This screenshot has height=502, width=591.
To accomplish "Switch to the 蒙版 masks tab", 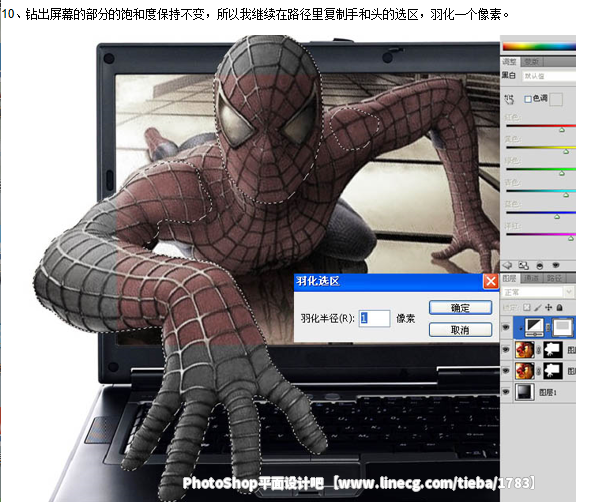I will click(x=531, y=61).
